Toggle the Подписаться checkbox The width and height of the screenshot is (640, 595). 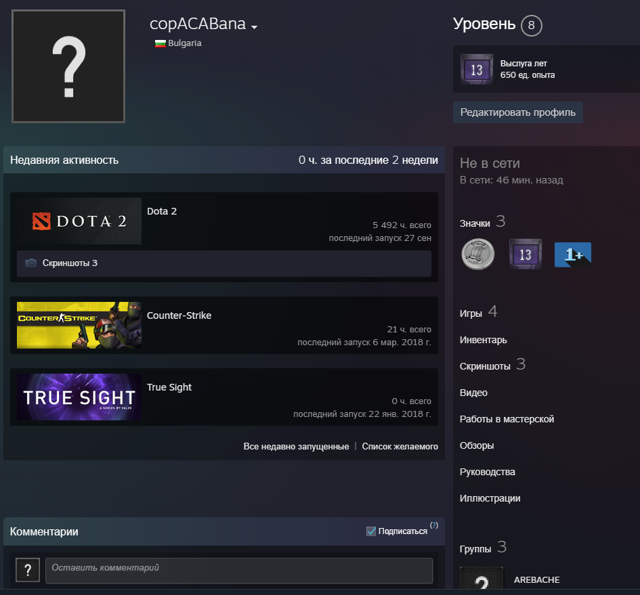tap(371, 531)
